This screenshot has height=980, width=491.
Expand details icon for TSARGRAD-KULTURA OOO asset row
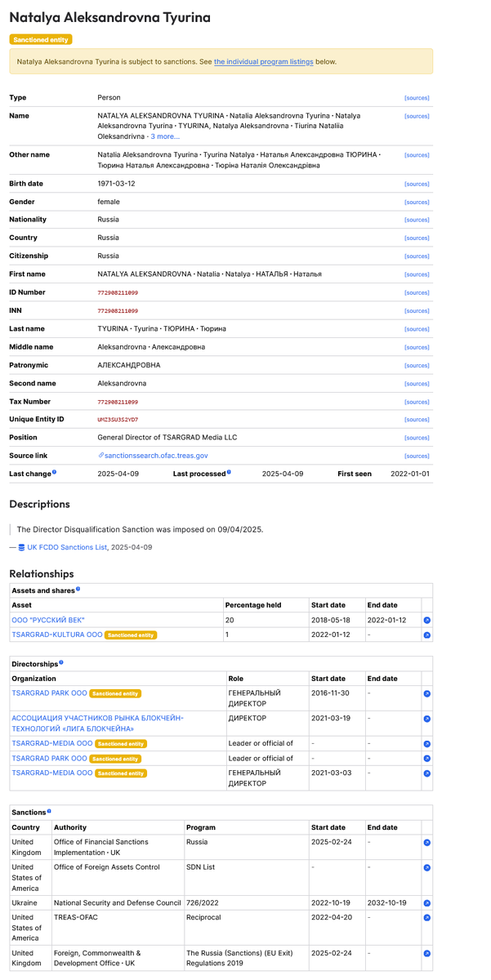point(426,635)
